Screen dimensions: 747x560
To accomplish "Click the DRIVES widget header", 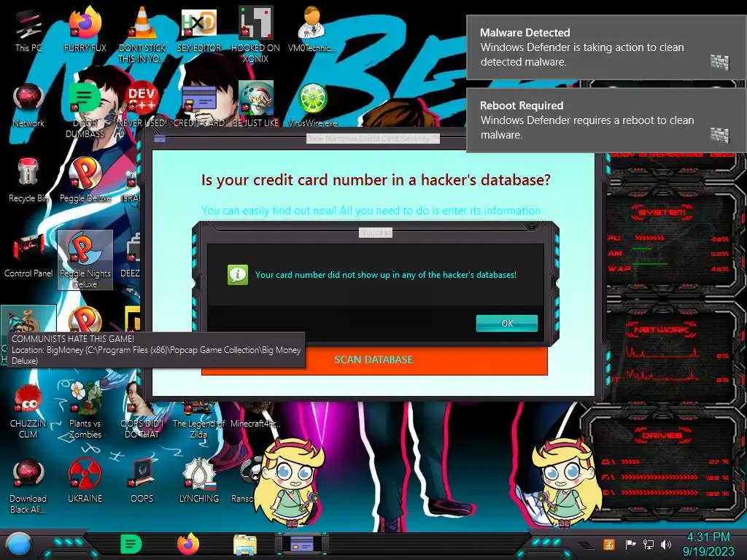I will click(x=662, y=435).
